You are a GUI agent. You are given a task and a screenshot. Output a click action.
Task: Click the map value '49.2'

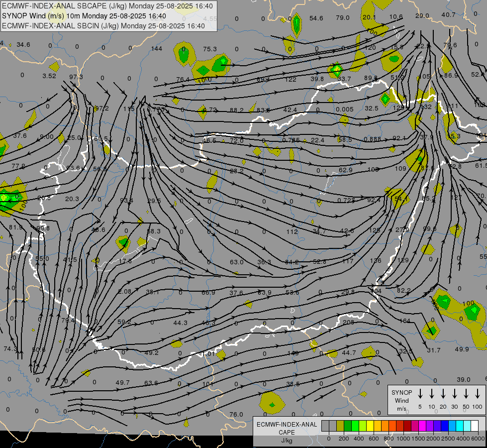pos(152,352)
